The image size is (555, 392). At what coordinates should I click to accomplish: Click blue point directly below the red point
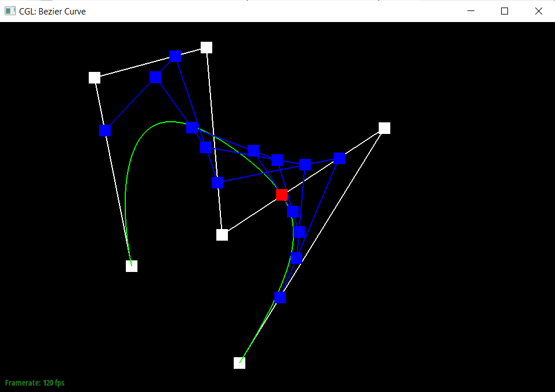click(293, 212)
